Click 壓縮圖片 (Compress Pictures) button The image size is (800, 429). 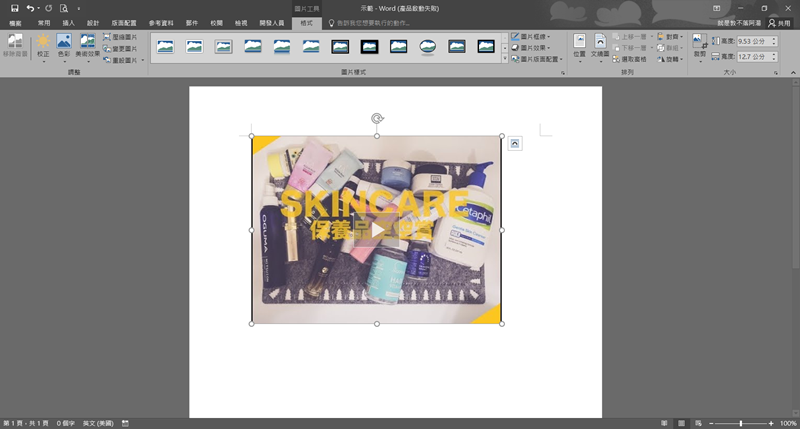[119, 36]
